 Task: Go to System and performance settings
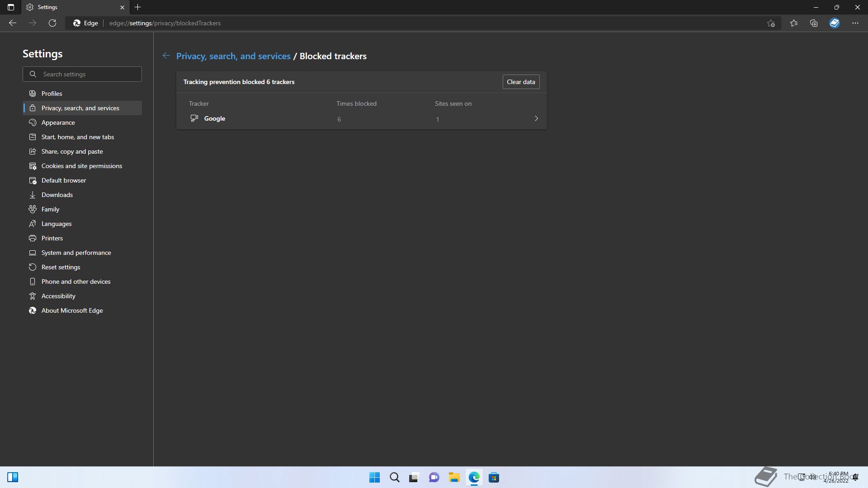point(76,253)
